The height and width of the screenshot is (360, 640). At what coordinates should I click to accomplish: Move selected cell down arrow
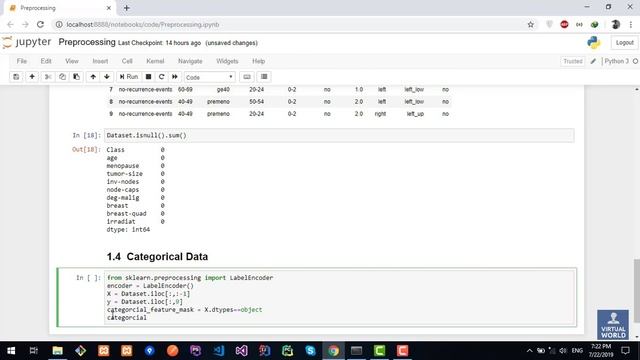107,77
